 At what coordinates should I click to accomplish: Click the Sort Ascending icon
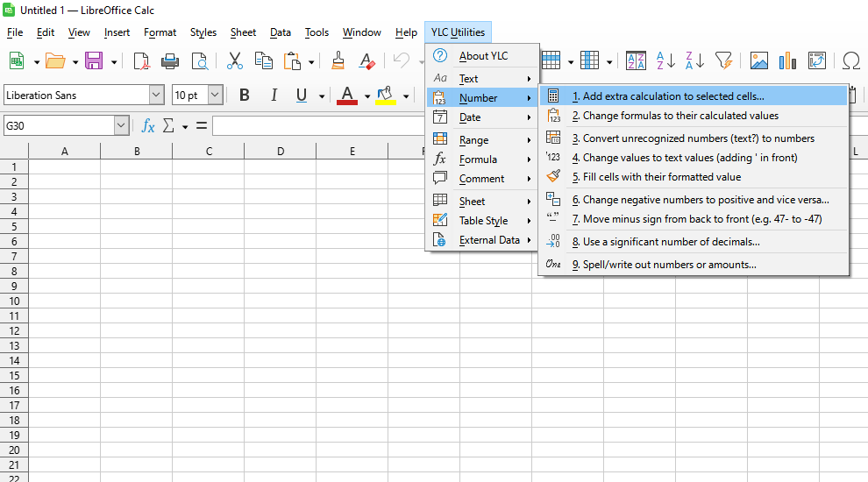pyautogui.click(x=665, y=60)
